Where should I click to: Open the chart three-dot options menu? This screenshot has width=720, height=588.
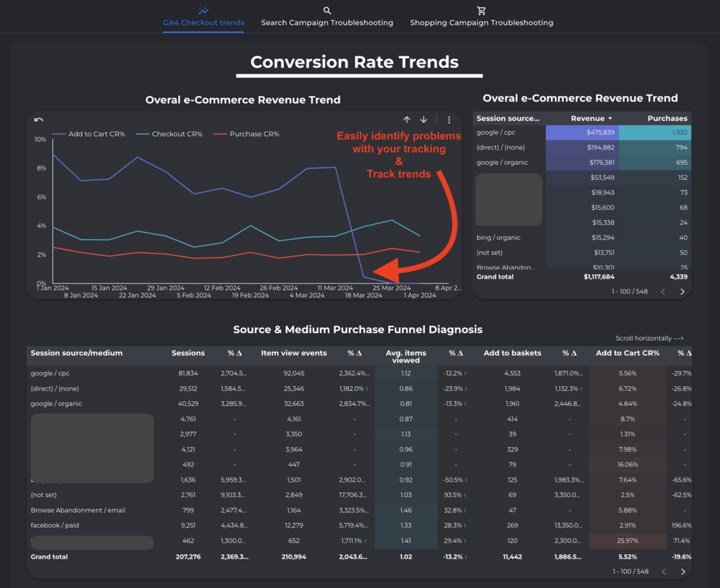(449, 120)
